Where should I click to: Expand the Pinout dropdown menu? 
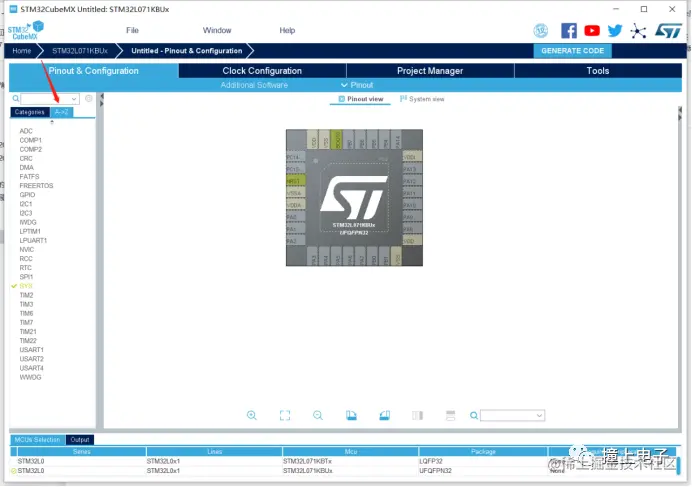coord(357,85)
